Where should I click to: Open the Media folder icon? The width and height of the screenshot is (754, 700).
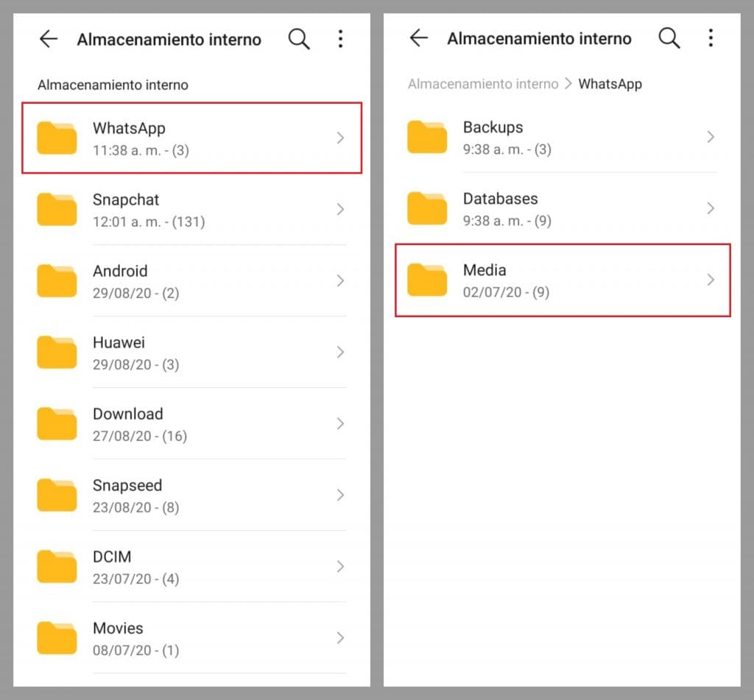click(x=427, y=280)
